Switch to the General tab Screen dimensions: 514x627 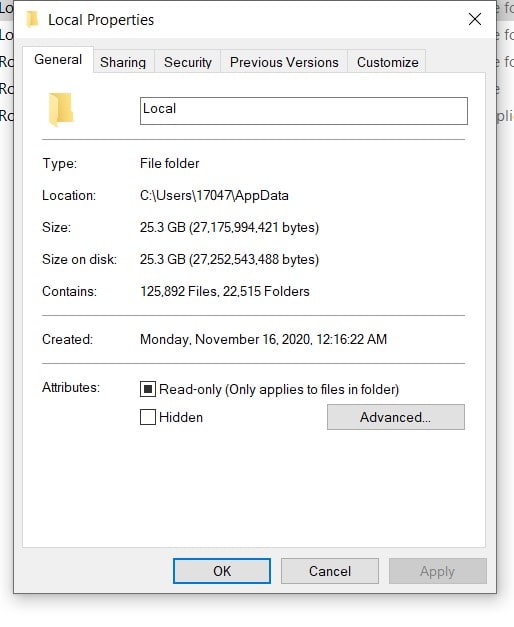point(58,60)
